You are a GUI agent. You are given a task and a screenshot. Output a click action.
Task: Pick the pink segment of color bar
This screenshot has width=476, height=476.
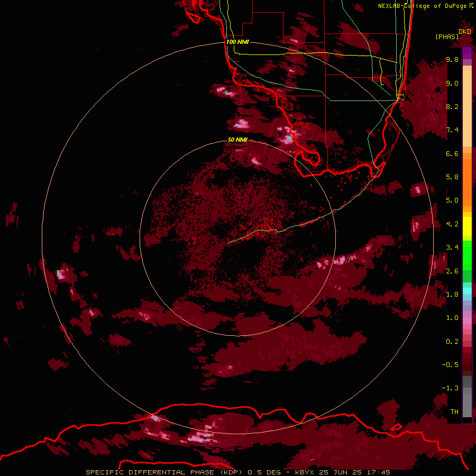[467, 321]
